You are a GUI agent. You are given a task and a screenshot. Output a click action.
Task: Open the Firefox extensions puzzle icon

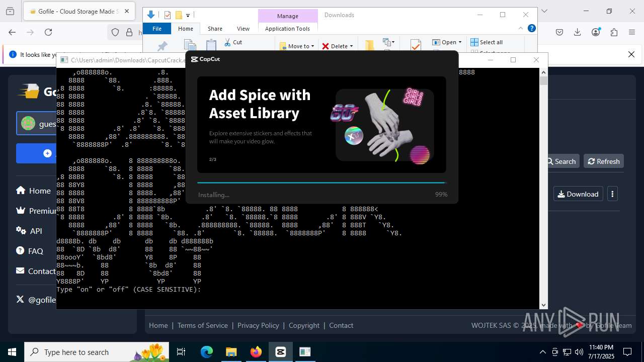click(614, 32)
